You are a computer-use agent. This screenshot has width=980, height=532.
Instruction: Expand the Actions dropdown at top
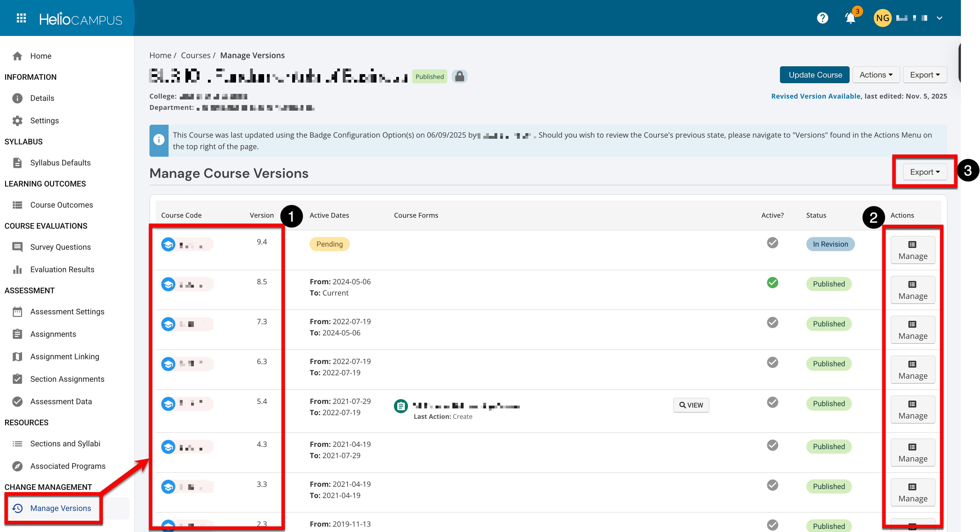875,75
